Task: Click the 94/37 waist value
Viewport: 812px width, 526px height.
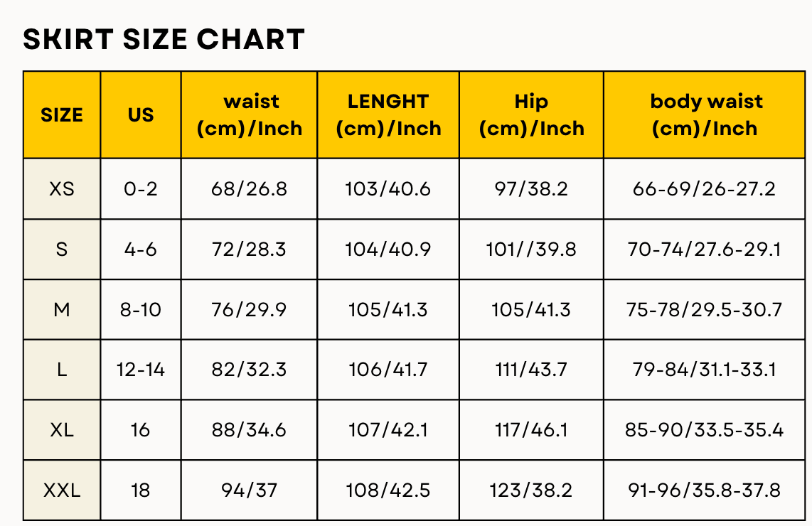Action: 250,490
